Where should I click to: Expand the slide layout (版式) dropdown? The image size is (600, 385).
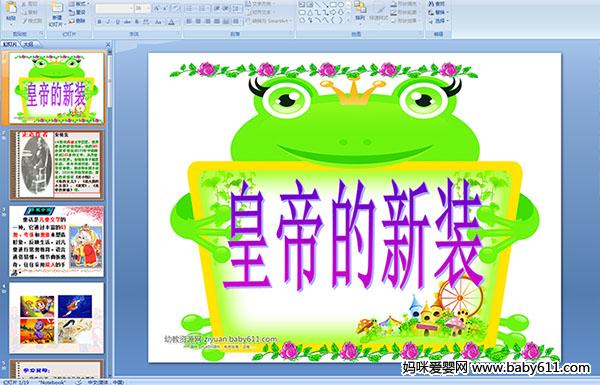[x=79, y=4]
